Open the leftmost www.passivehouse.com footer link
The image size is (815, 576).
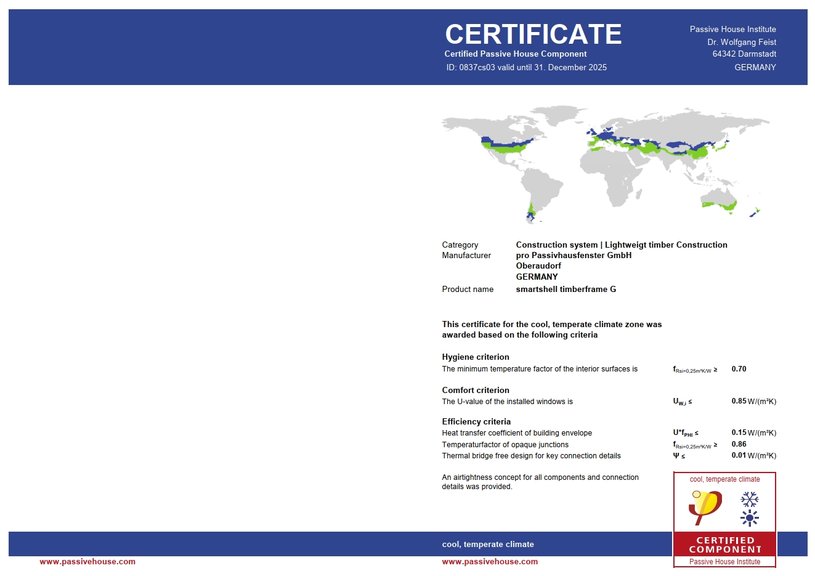(87, 562)
